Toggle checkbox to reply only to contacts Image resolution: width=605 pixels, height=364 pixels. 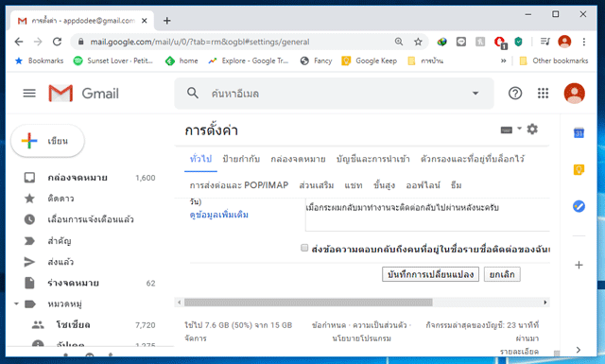tap(304, 248)
